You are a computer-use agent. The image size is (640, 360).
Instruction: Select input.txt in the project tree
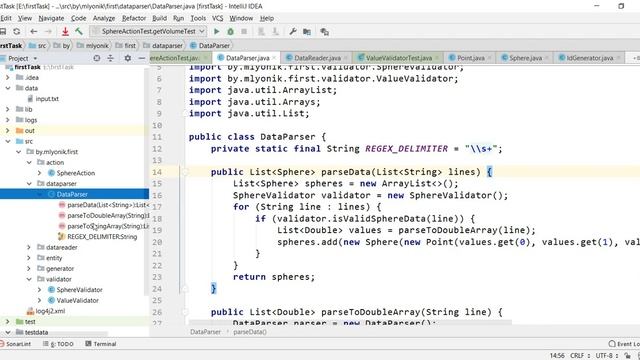[47, 99]
